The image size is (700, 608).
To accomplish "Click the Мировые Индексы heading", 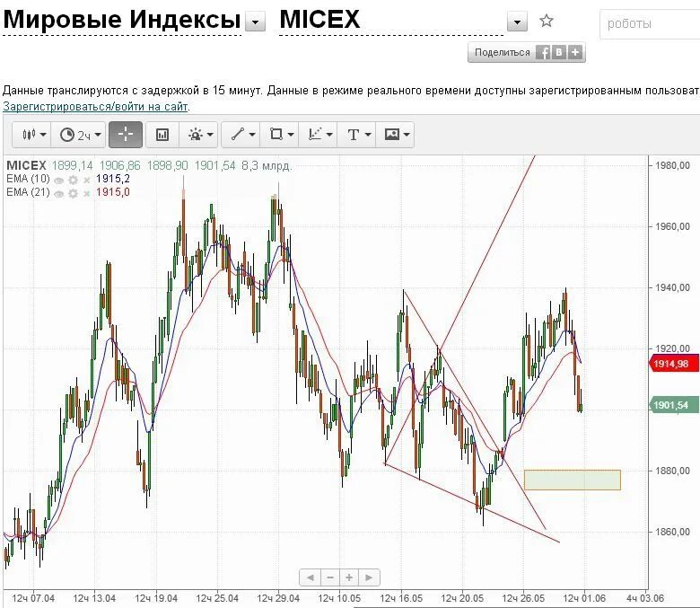I will pyautogui.click(x=122, y=20).
